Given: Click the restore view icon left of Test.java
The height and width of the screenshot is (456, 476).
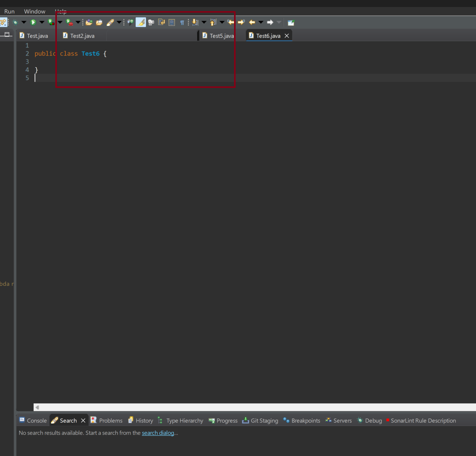Looking at the screenshot, I should pyautogui.click(x=7, y=34).
